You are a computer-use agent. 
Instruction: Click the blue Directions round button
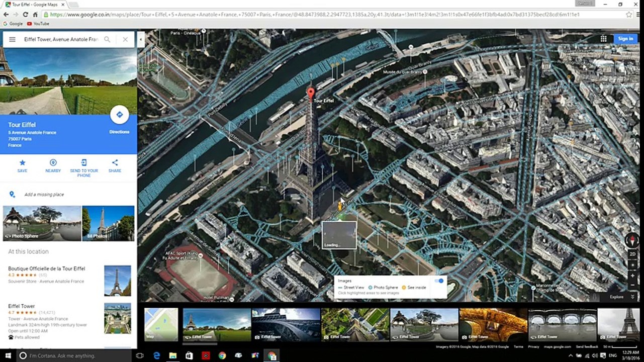[119, 115]
